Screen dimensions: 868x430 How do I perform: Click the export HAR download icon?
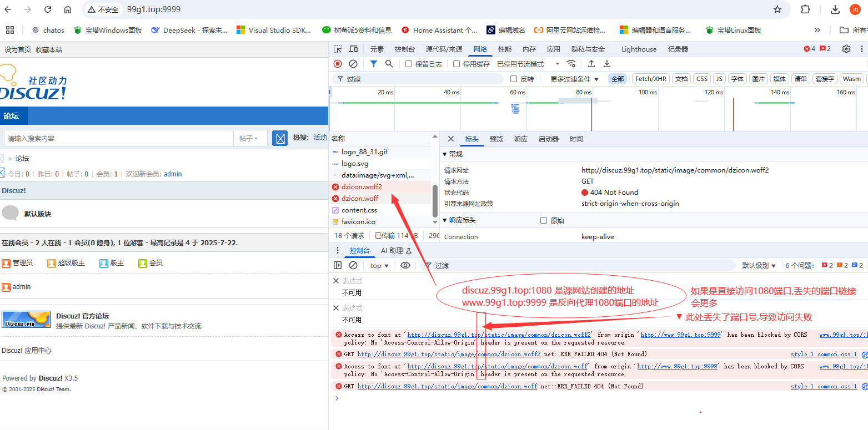click(x=607, y=64)
